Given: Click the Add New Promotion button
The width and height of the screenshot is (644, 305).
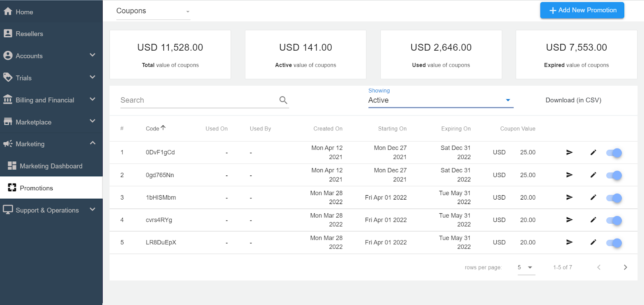Looking at the screenshot, I should point(582,10).
